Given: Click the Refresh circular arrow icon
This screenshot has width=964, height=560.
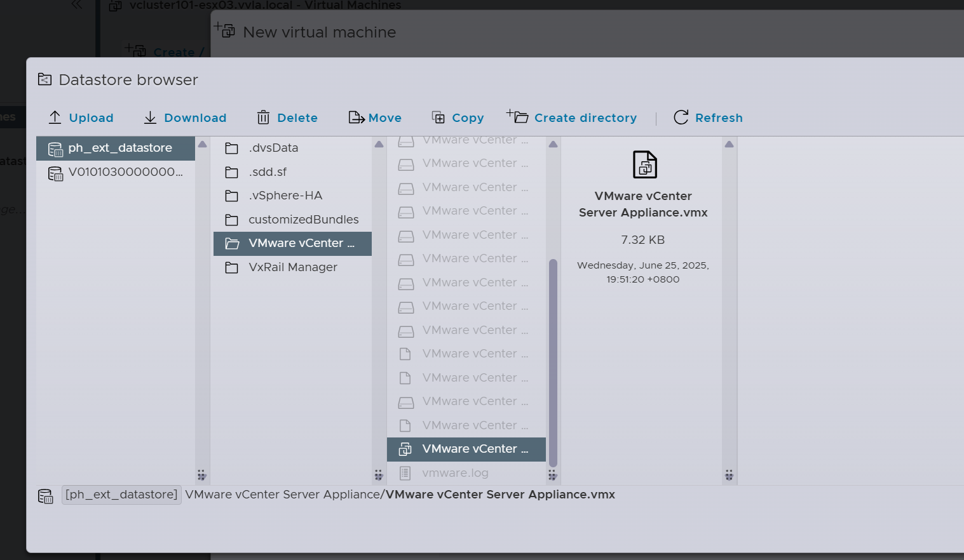Looking at the screenshot, I should [x=681, y=117].
